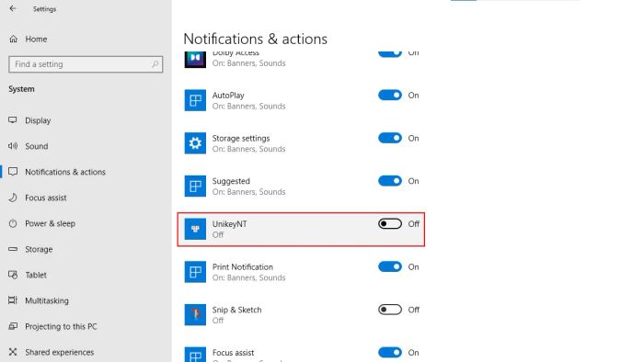
Task: Turn off AutoPlay notifications toggle
Action: point(390,96)
